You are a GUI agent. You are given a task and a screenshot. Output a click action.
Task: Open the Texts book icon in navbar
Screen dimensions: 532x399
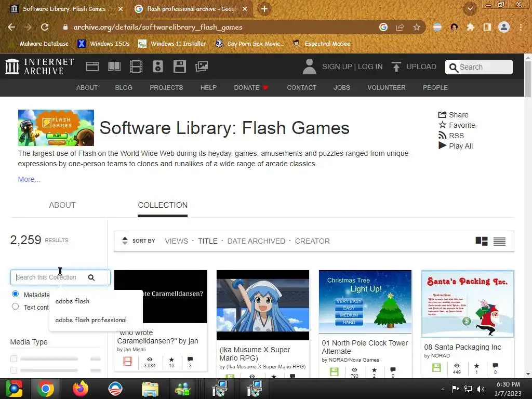(114, 66)
